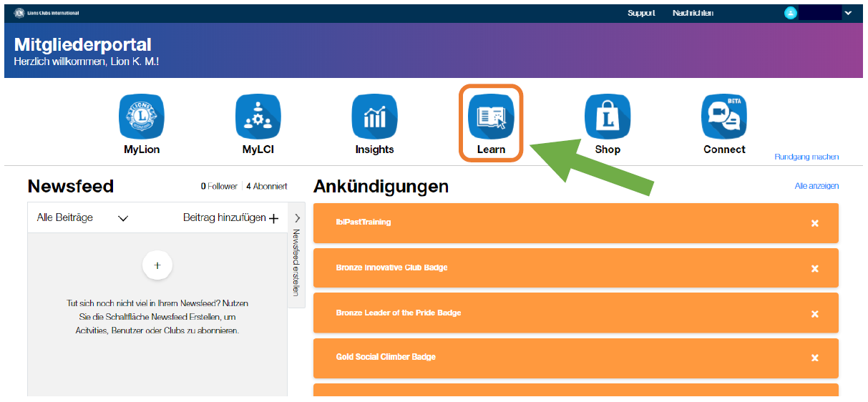Viewport: 868px width, 402px height.
Task: Click Beitrag hinzufügen plus button
Action: click(231, 218)
